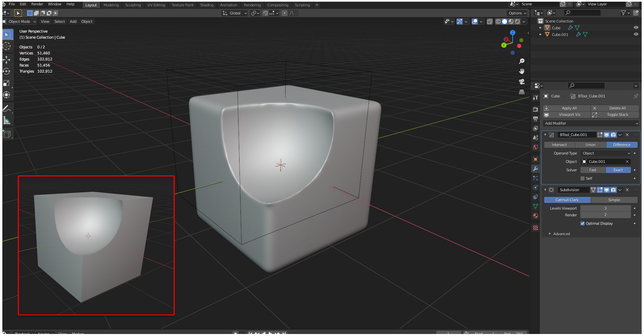This screenshot has height=336, width=644.
Task: Select the Simple subdivision type
Action: pos(614,200)
